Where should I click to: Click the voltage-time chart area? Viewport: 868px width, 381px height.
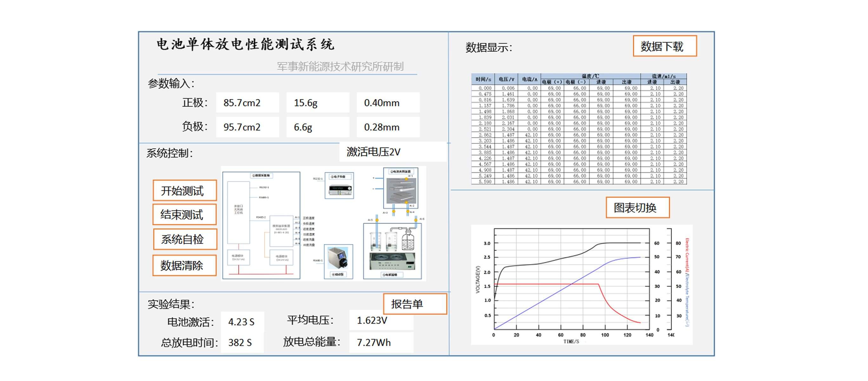click(571, 279)
